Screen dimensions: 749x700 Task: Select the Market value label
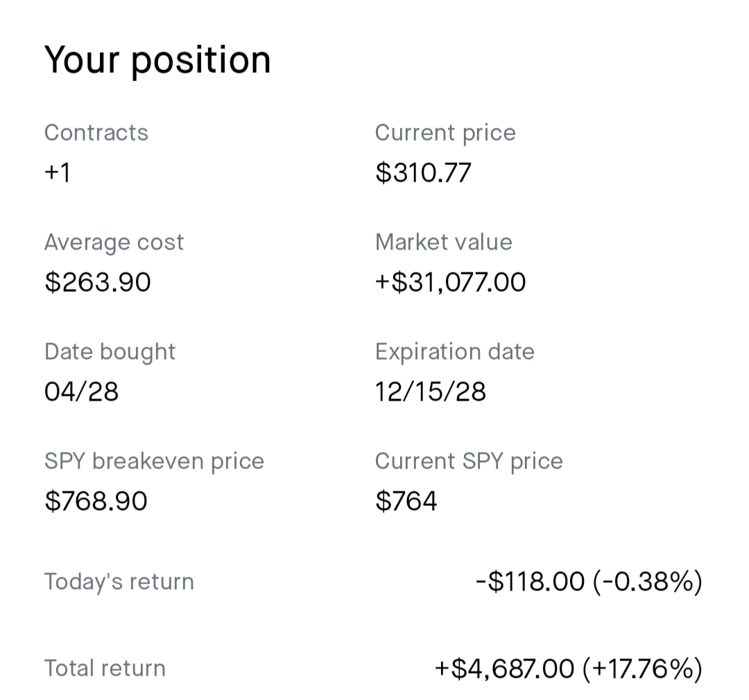443,242
